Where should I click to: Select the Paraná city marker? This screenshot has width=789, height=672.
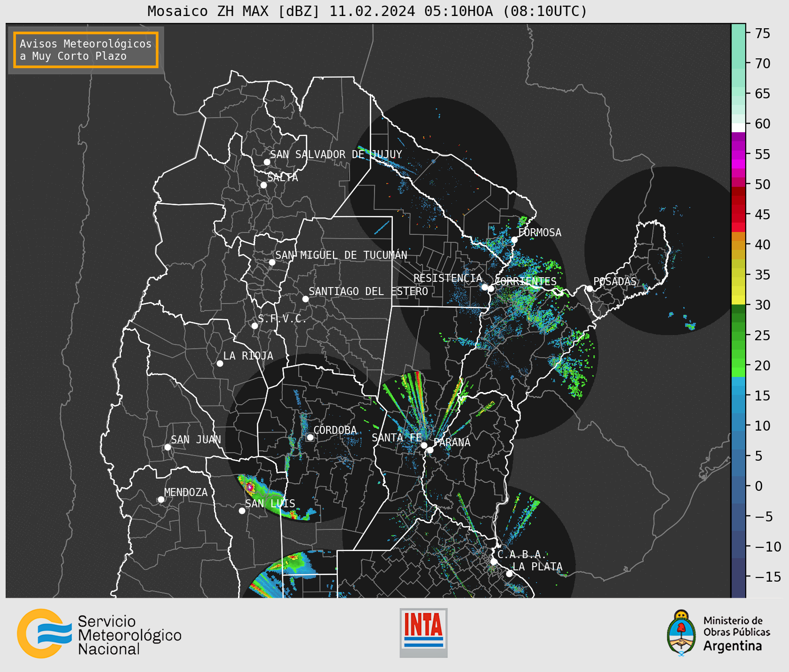(x=430, y=450)
